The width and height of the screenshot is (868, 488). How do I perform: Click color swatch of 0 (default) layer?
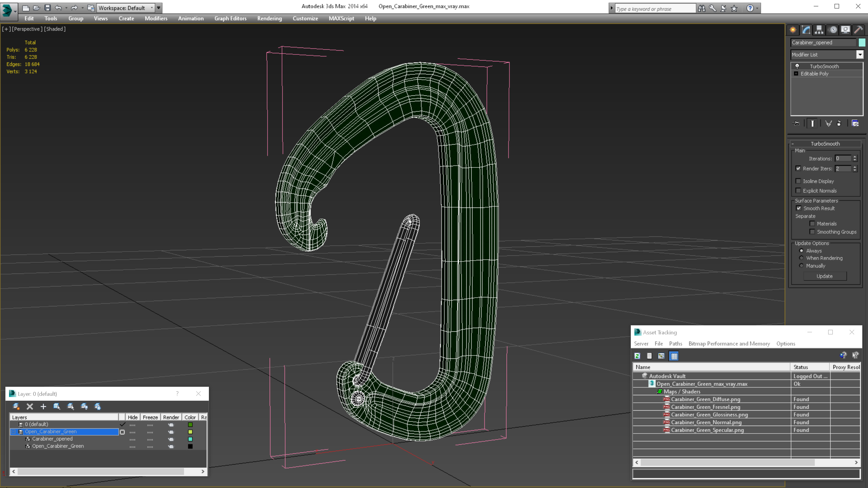click(190, 425)
